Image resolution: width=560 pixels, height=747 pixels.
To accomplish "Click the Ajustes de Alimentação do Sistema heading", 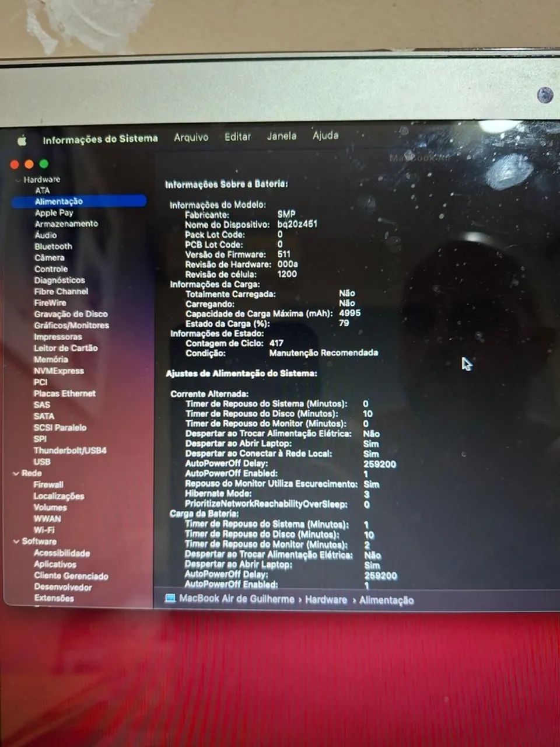I will (242, 373).
